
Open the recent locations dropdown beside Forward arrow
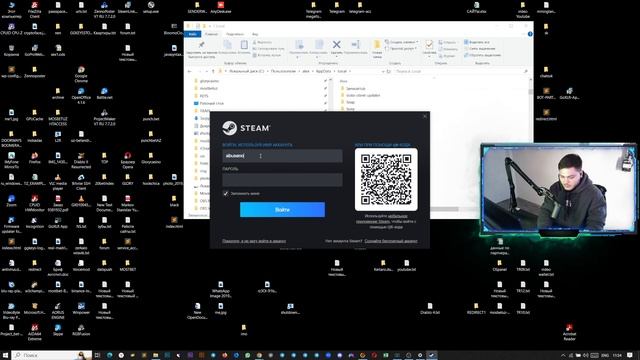tap(206, 71)
